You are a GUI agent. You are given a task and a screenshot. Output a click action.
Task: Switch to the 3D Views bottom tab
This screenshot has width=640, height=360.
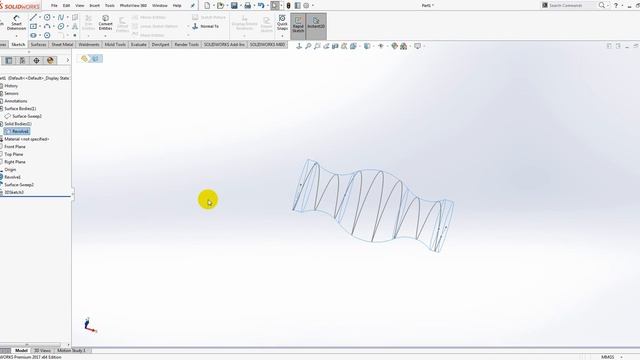click(x=42, y=351)
